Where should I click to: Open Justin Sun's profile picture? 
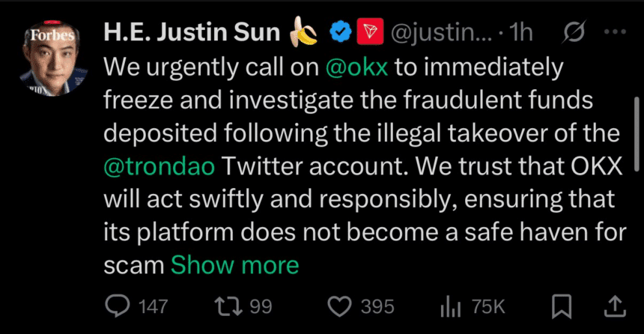coord(53,61)
